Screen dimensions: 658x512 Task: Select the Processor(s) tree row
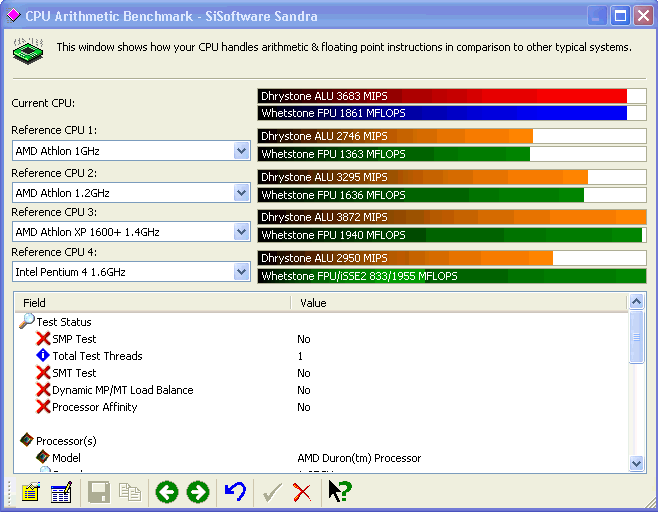(66, 441)
